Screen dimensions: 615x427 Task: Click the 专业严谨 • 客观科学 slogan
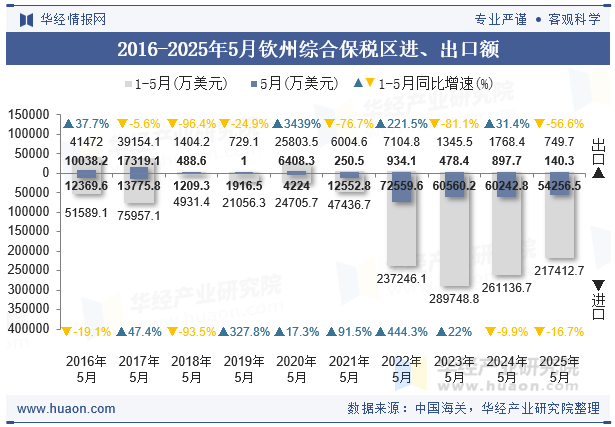[537, 19]
